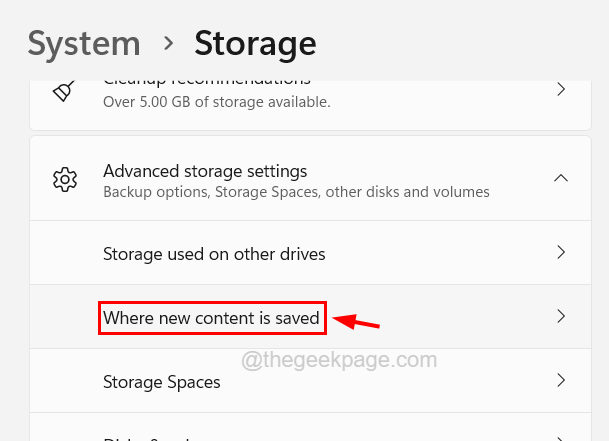Click the broom icon for Cleanup recommendations
Viewport: 609px width, 441px height.
click(x=61, y=90)
